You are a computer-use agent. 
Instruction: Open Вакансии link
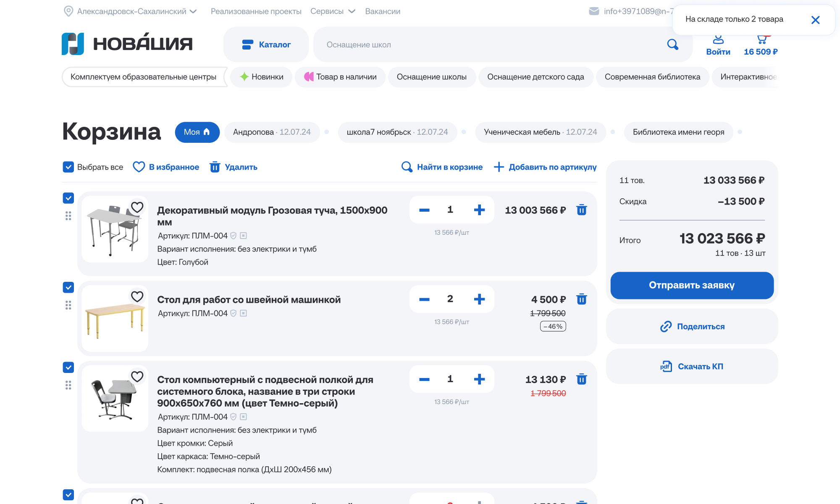coord(383,11)
